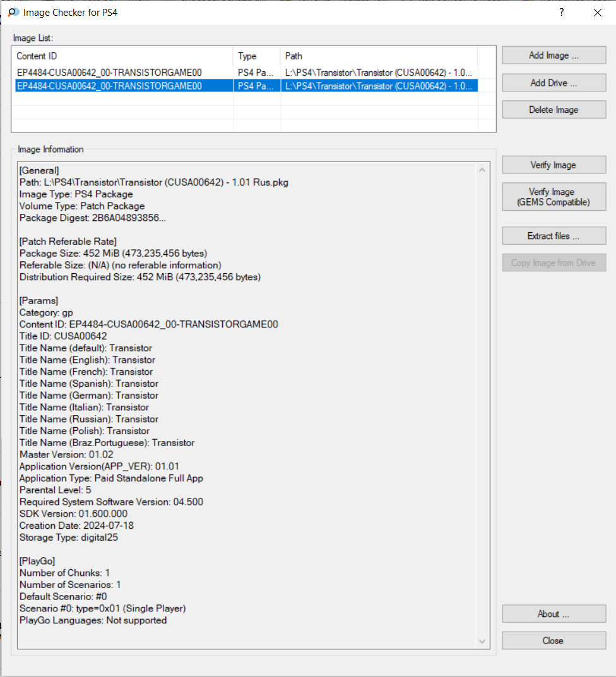Click the Package Size 452 MiB line

(113, 253)
